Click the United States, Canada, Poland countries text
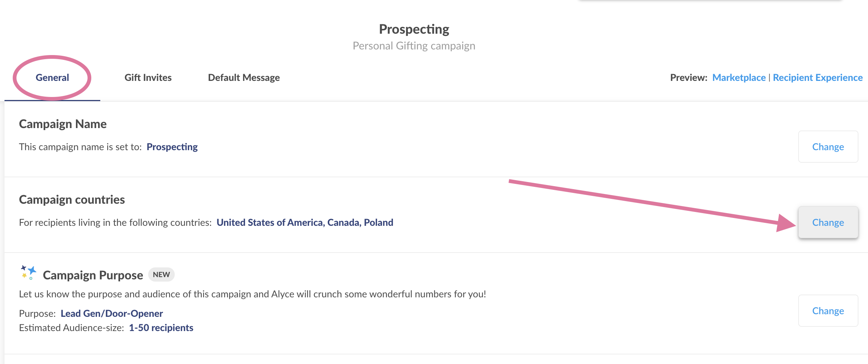This screenshot has height=364, width=868. 305,222
